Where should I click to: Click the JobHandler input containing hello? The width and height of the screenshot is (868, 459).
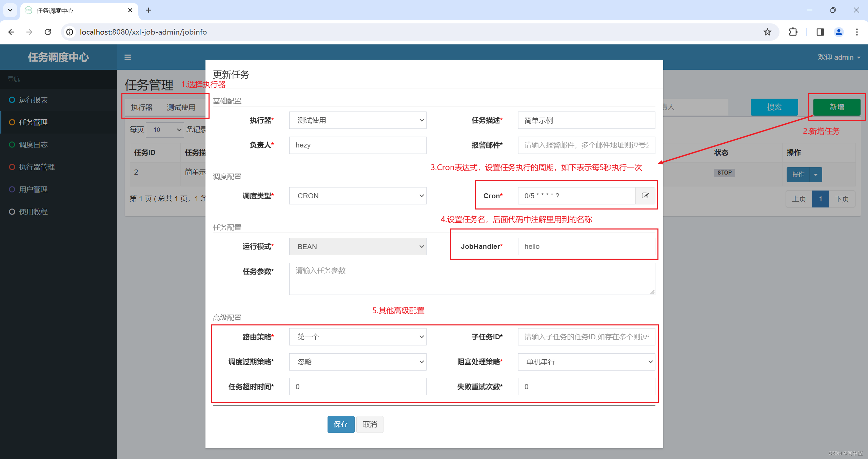coord(587,246)
